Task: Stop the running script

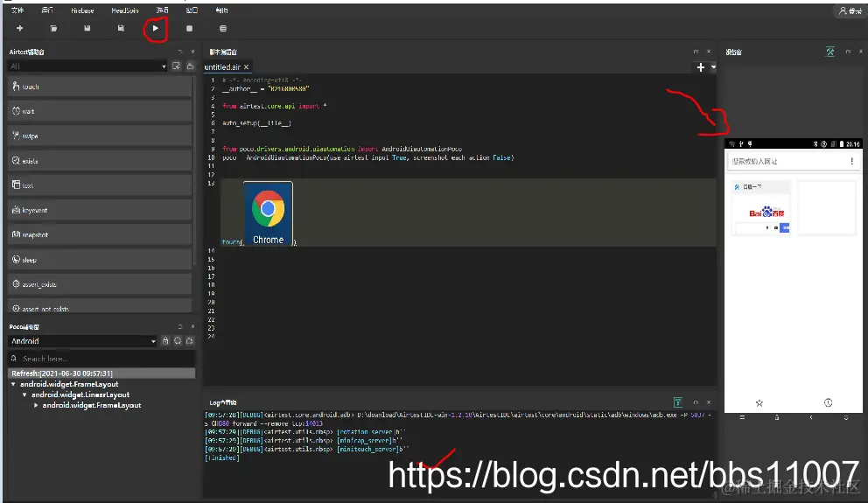Action: click(189, 28)
